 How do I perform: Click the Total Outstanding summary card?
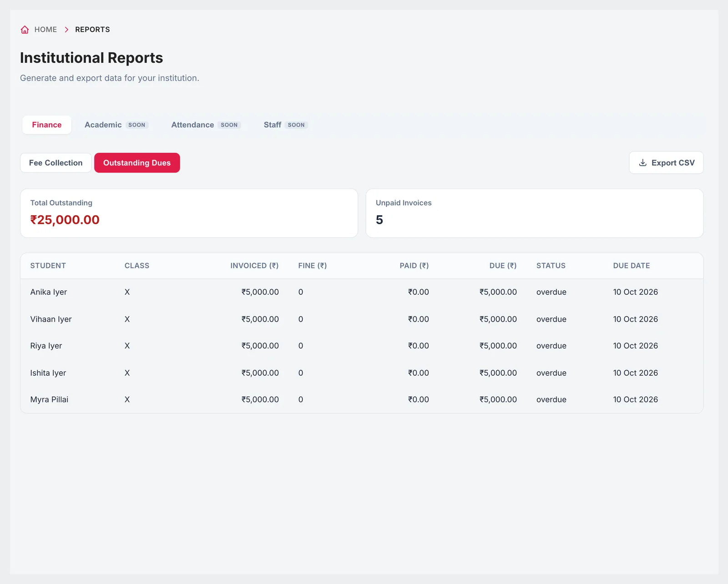(189, 213)
